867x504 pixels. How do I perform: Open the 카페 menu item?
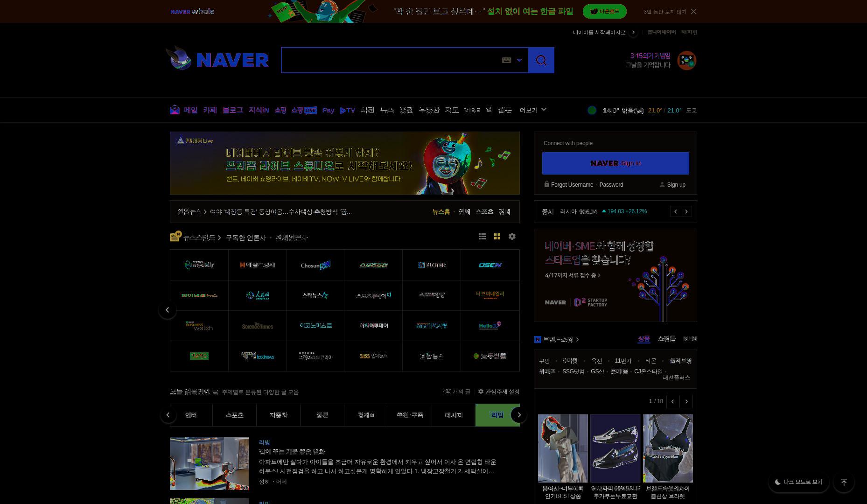(210, 110)
